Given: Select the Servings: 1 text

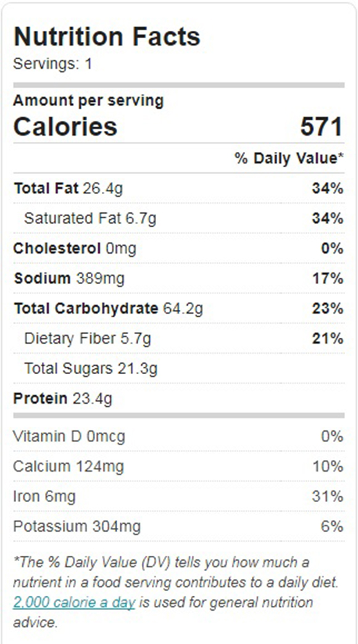Looking at the screenshot, I should 52,64.
